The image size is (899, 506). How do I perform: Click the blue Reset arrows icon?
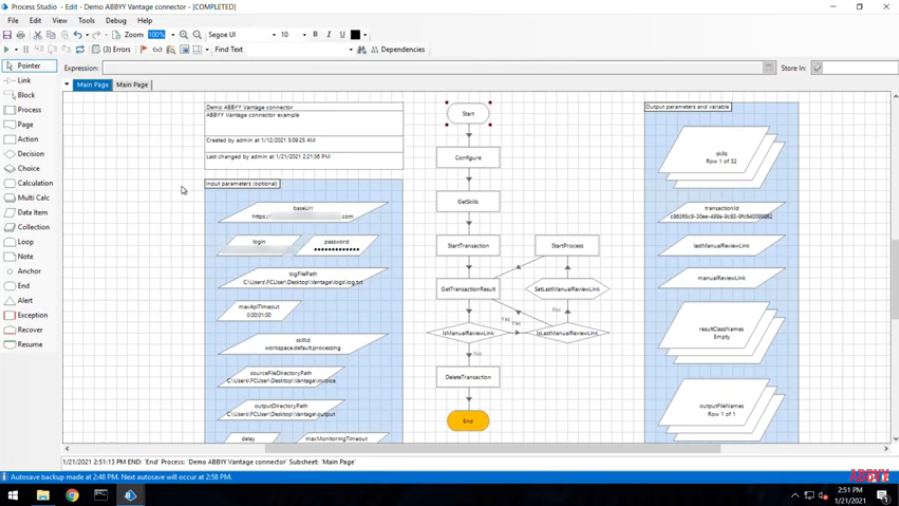pyautogui.click(x=80, y=50)
